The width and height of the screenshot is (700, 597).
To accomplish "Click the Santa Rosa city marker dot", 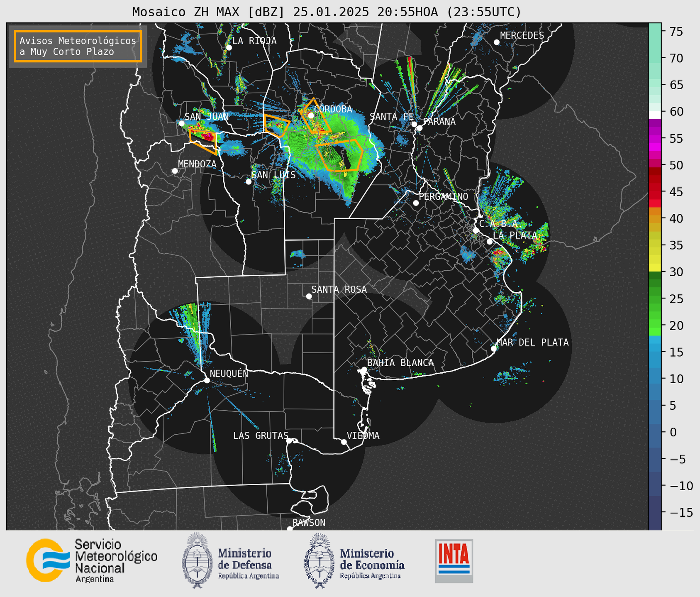I will tap(309, 296).
